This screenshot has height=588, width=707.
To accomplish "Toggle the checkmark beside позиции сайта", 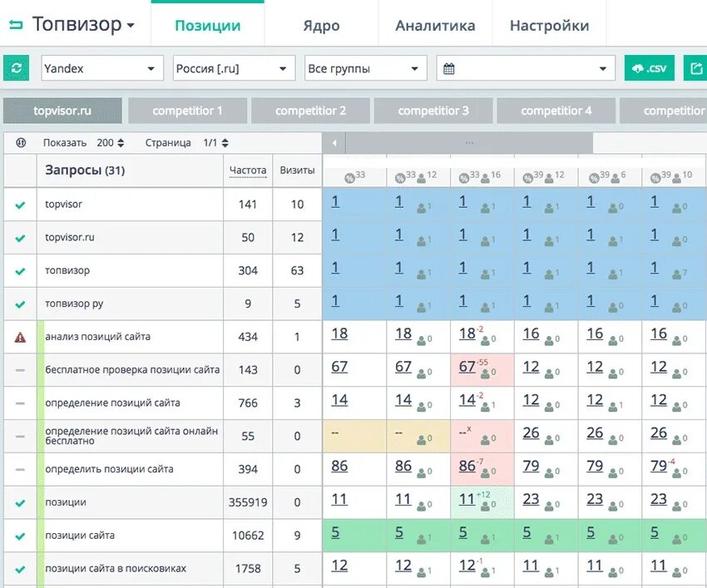I will tap(20, 536).
